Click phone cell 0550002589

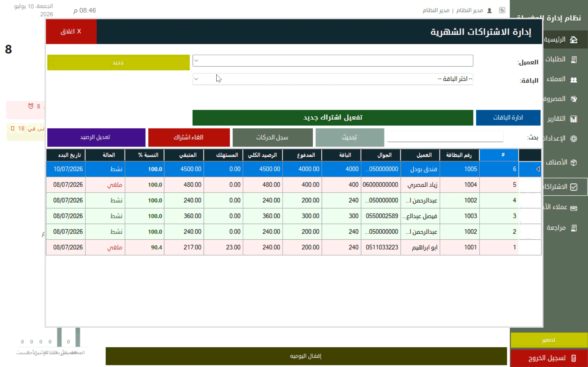[x=381, y=216]
